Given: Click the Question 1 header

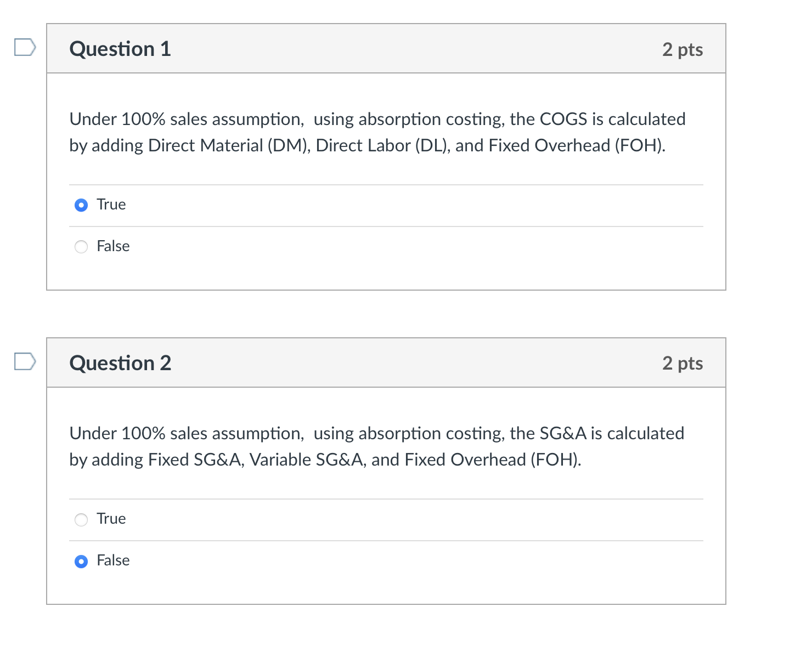Looking at the screenshot, I should pos(120,49).
